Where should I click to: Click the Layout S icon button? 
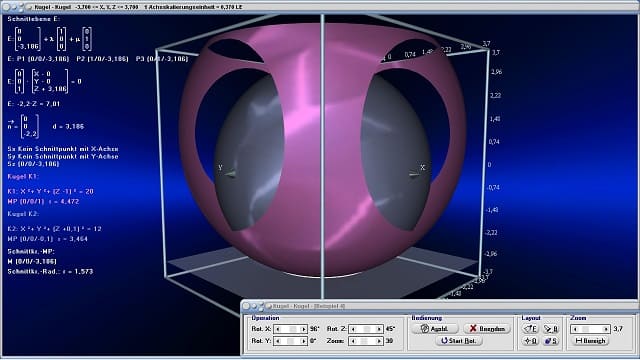551,341
